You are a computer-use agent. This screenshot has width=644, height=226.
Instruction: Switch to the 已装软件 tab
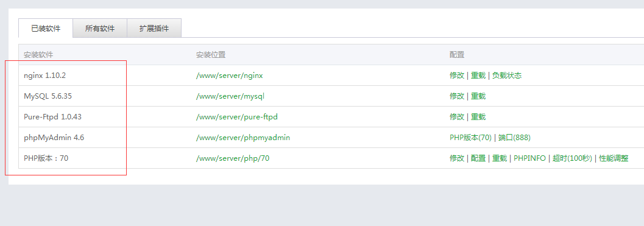[46, 29]
